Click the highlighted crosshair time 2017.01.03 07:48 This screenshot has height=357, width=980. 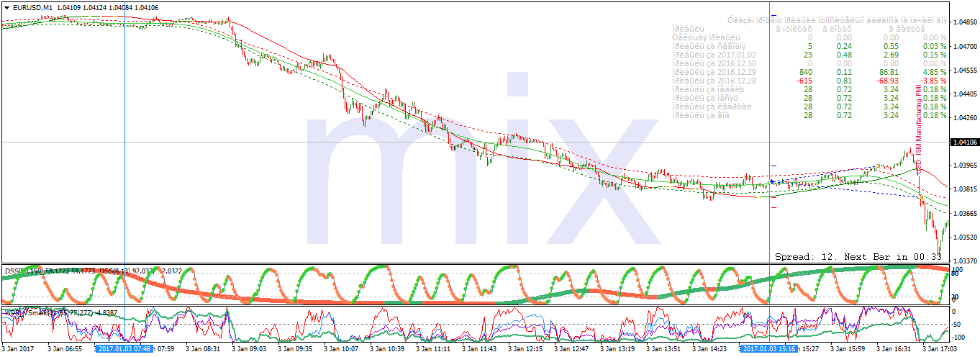tap(124, 349)
